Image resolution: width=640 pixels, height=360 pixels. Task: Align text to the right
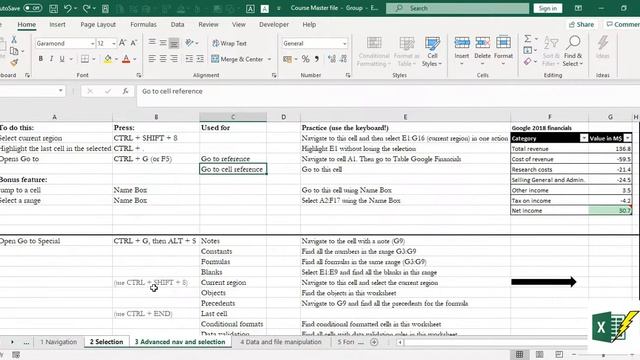pos(174,59)
